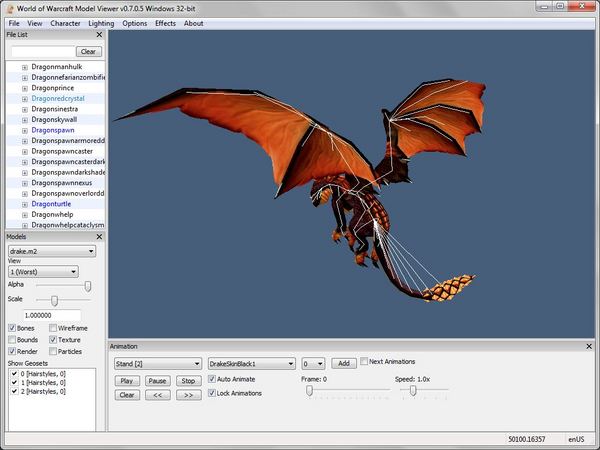Close the Models panel
This screenshot has height=450, width=600.
click(x=100, y=236)
